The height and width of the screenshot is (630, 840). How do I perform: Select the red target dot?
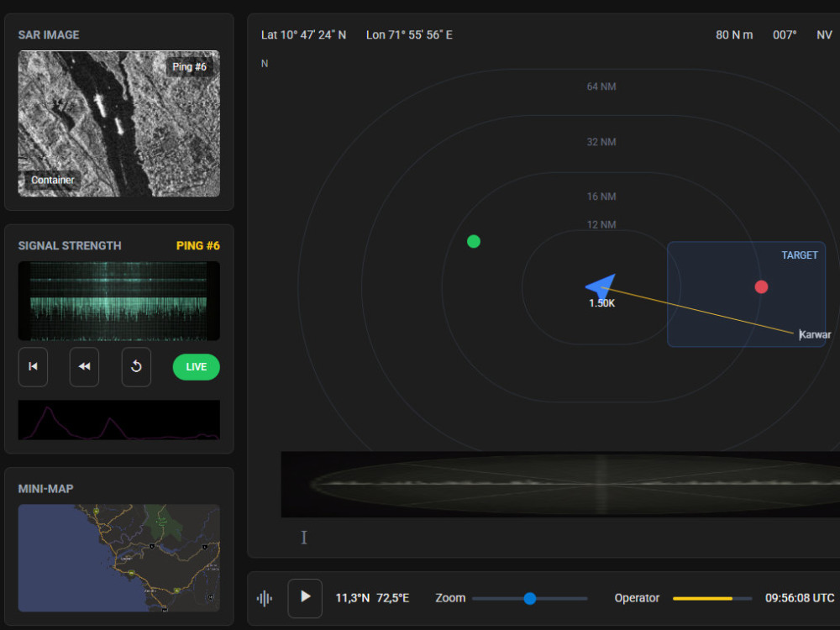tap(761, 287)
